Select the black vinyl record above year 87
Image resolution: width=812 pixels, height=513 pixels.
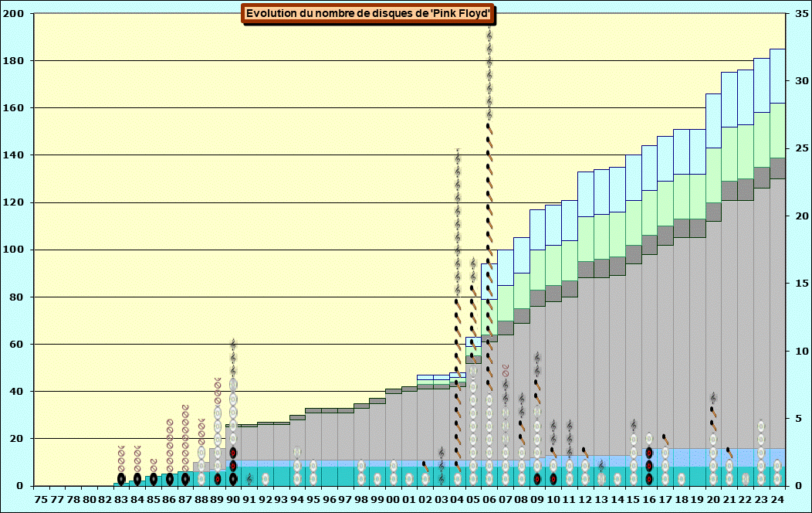tap(185, 479)
